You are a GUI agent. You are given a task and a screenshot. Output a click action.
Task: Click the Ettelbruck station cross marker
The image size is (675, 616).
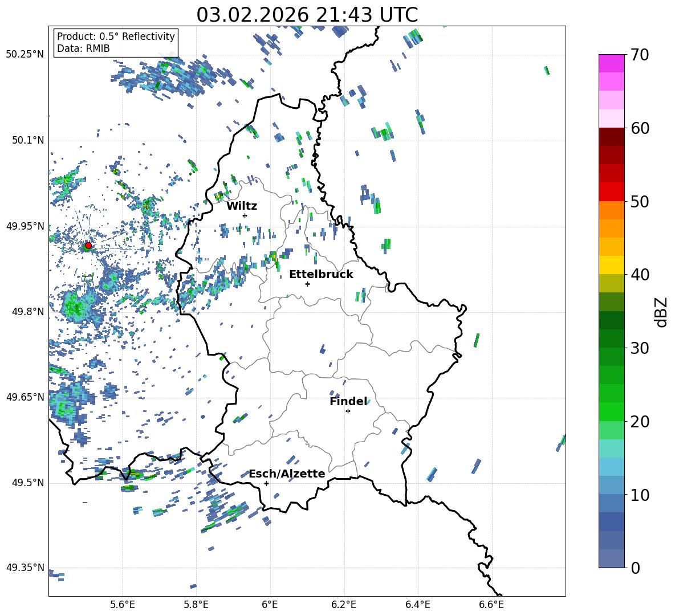click(307, 284)
